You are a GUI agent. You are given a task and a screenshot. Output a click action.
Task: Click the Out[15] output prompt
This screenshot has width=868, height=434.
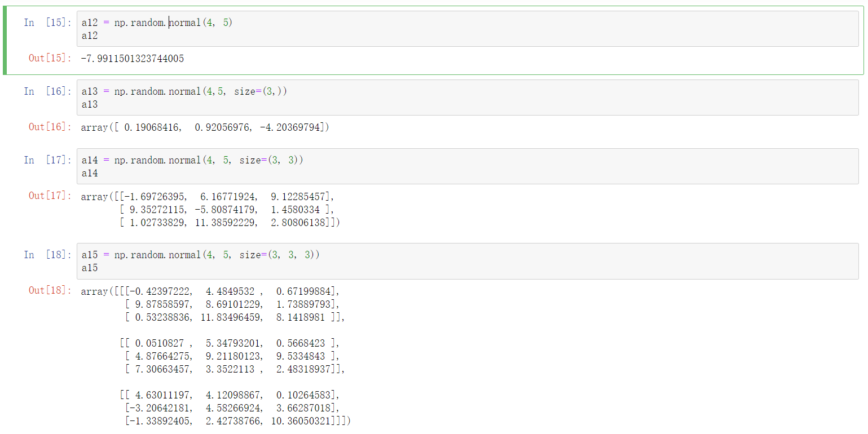click(x=50, y=58)
